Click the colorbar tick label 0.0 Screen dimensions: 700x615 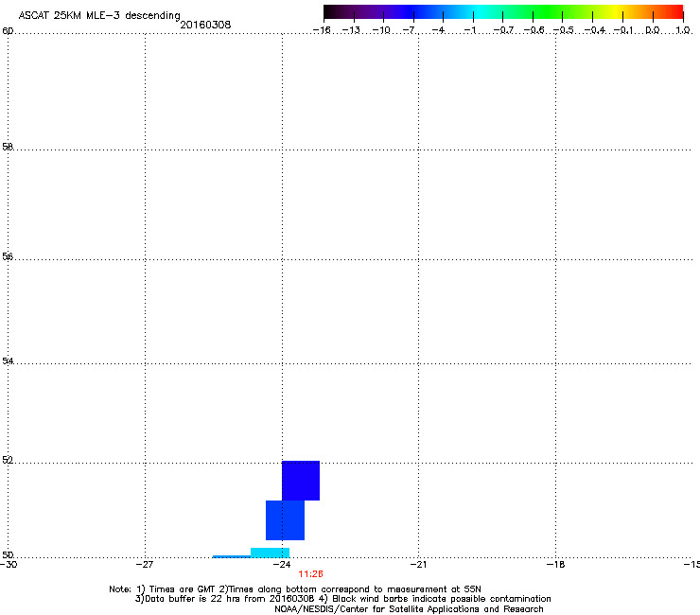(653, 30)
